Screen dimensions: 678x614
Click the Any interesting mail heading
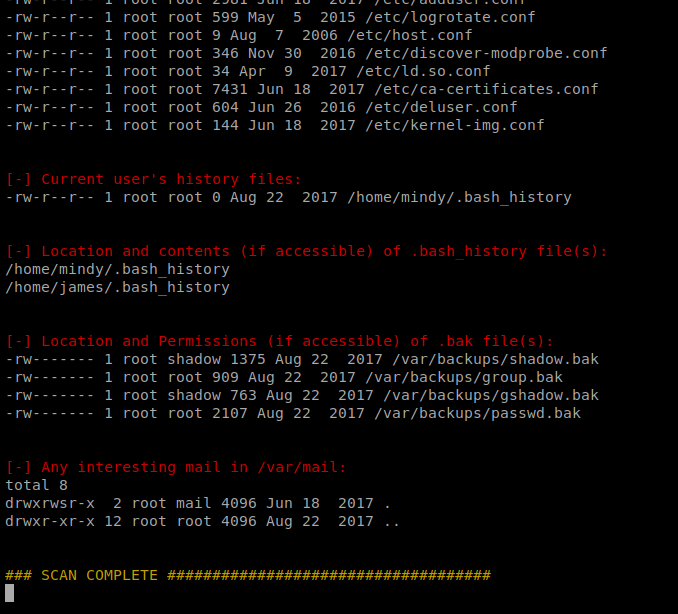(176, 467)
